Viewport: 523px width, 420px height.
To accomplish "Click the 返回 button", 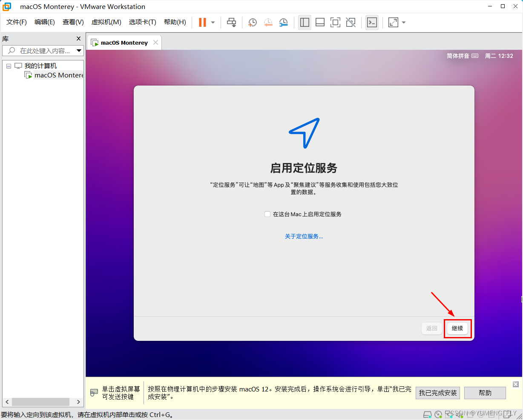I will click(432, 328).
